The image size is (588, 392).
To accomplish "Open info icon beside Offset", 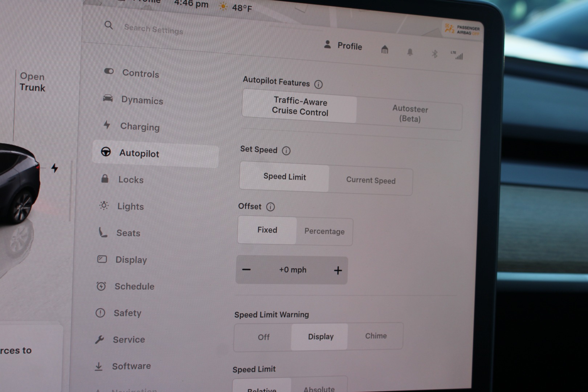I will [x=270, y=207].
